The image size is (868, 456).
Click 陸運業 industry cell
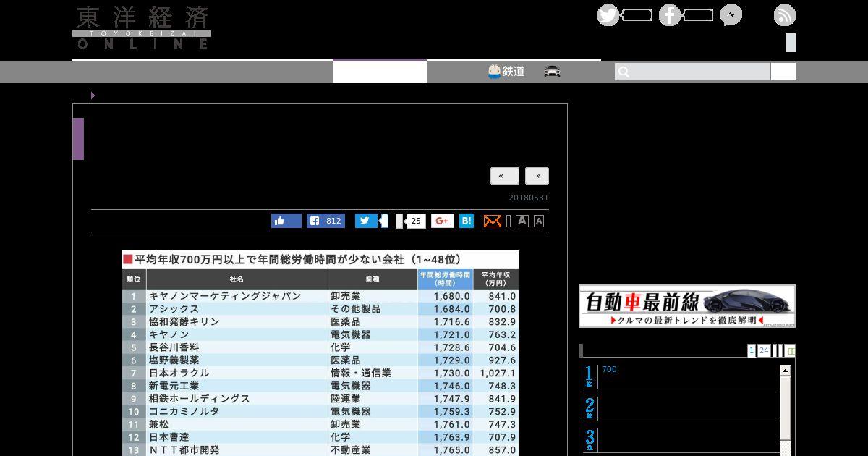pyautogui.click(x=345, y=399)
